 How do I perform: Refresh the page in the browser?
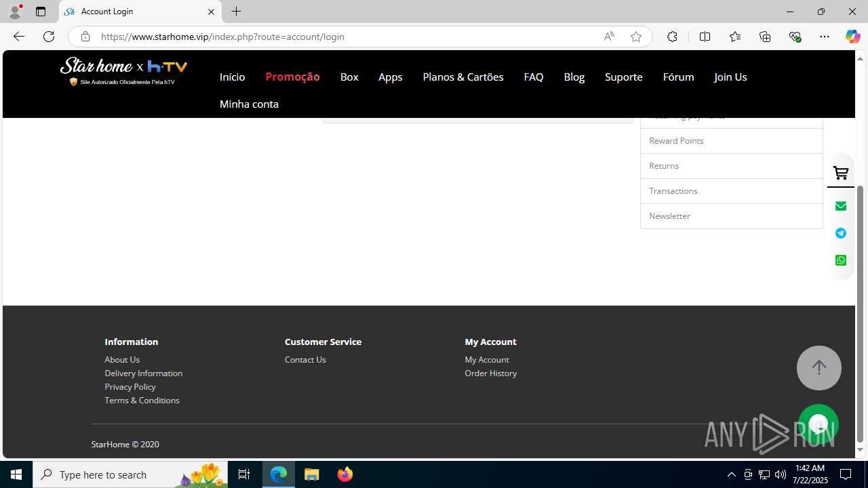pos(49,37)
